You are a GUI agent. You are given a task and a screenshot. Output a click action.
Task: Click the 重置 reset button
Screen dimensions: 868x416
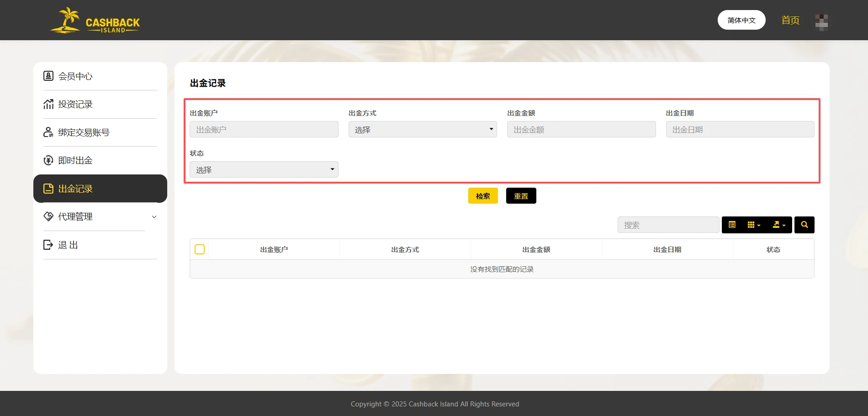[521, 195]
